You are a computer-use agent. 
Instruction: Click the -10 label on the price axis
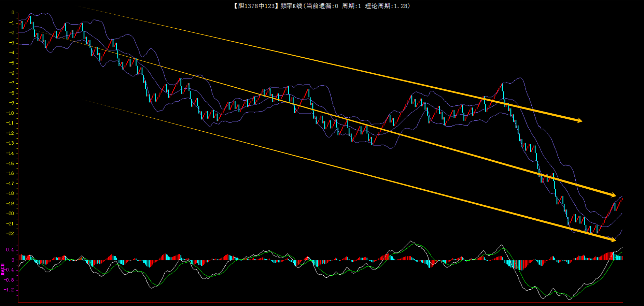coord(11,113)
